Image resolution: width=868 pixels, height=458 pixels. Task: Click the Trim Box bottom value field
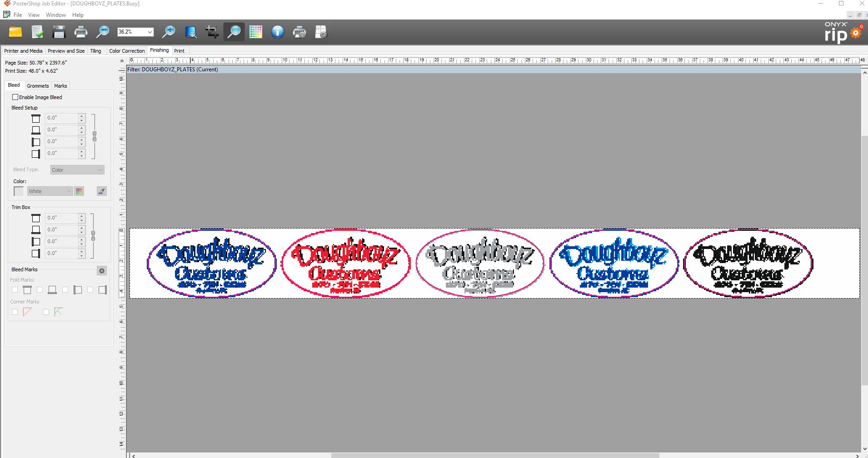coord(62,230)
